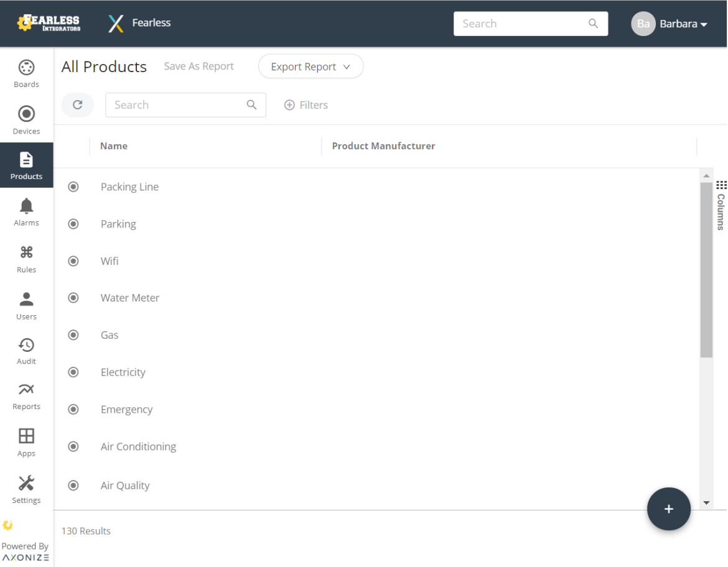Image resolution: width=728 pixels, height=567 pixels.
Task: Add Filters to the product list
Action: [x=306, y=104]
